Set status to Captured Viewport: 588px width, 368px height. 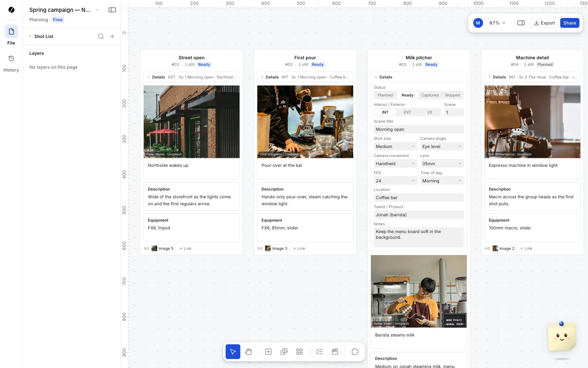430,95
